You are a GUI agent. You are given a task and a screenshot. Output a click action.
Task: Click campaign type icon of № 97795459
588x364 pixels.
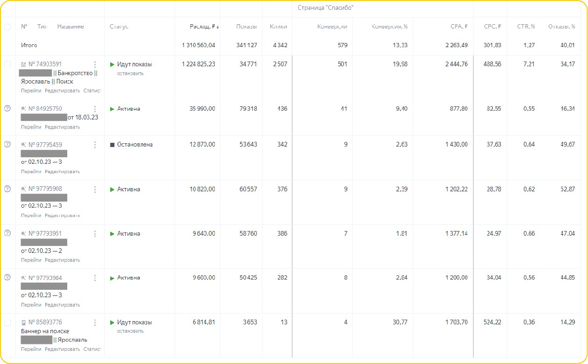[24, 145]
